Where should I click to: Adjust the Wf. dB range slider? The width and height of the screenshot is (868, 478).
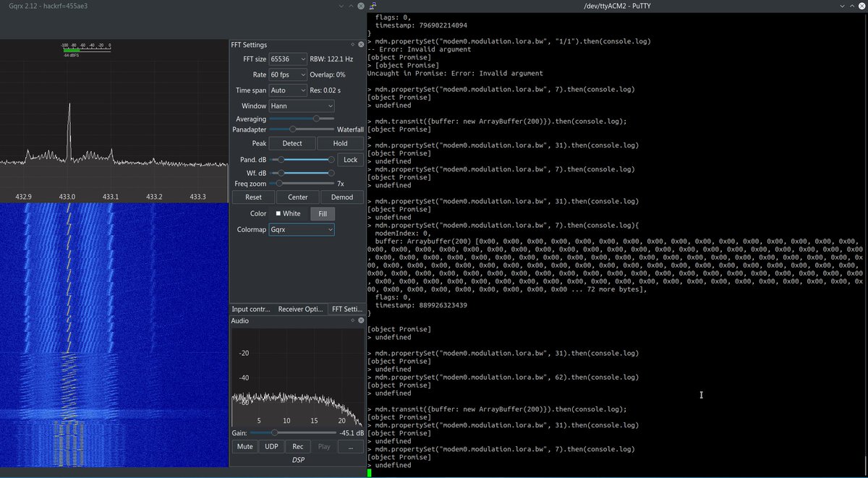(x=302, y=173)
